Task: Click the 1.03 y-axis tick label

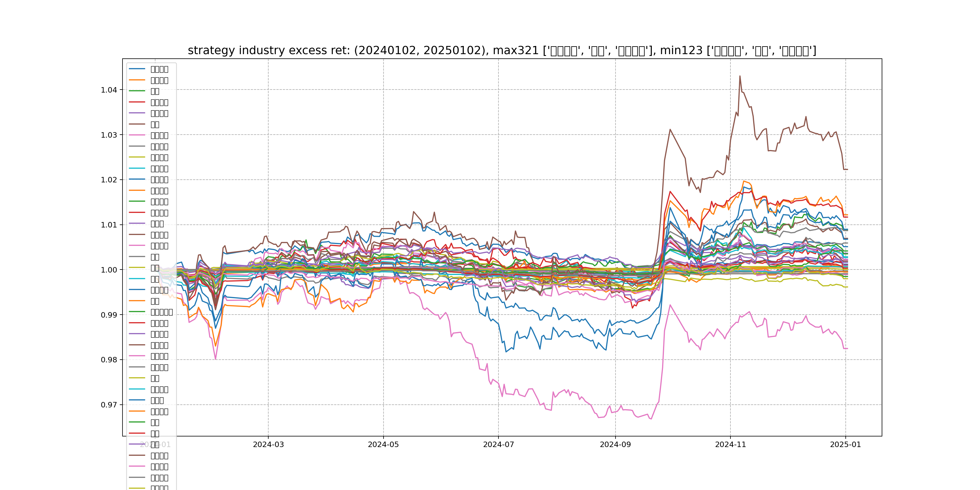Action: point(109,135)
